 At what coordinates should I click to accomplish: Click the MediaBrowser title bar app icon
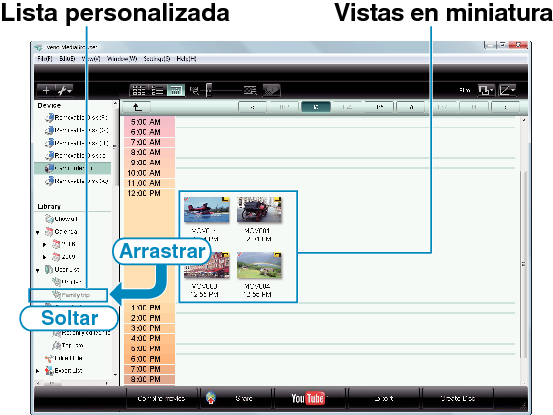click(x=38, y=47)
